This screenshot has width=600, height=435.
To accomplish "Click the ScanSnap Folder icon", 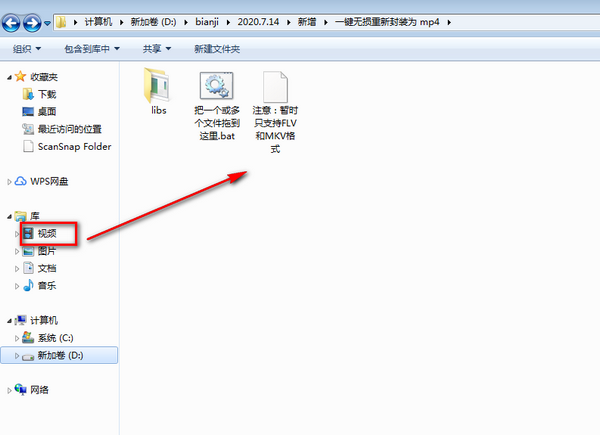I will coord(28,147).
